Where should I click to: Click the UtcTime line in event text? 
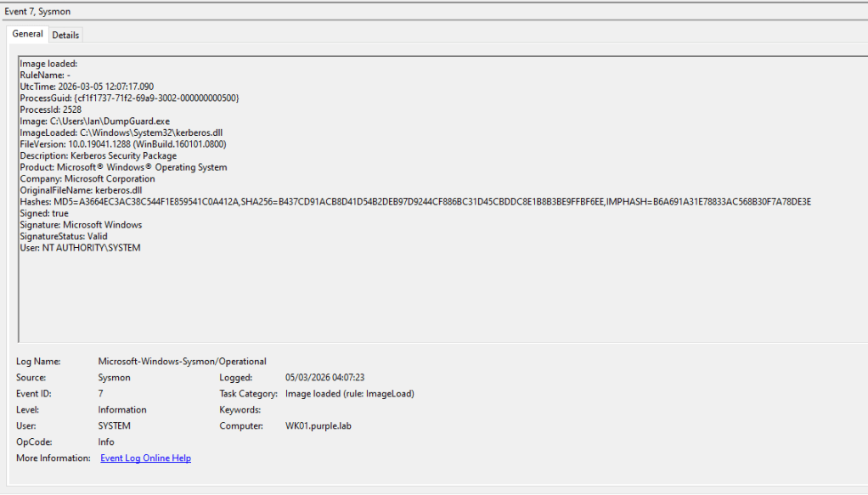click(x=87, y=87)
